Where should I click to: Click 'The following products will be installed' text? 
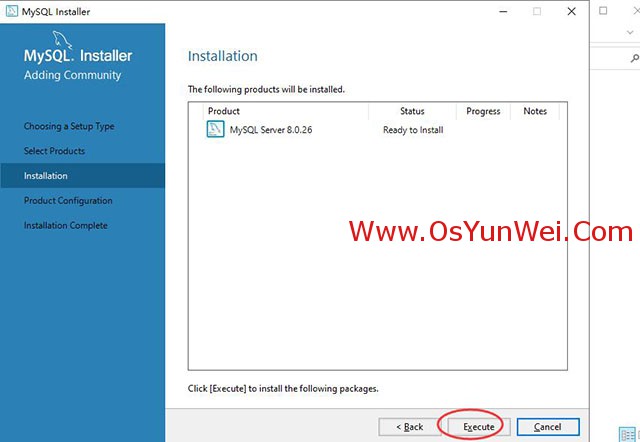point(266,89)
